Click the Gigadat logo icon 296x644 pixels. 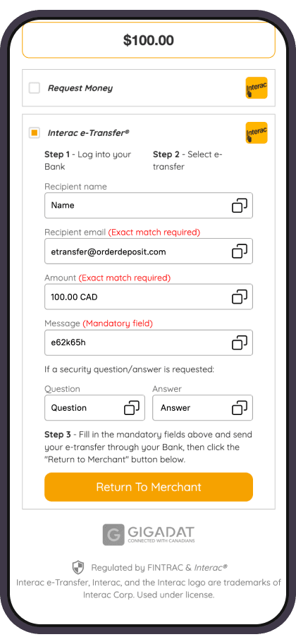[113, 535]
